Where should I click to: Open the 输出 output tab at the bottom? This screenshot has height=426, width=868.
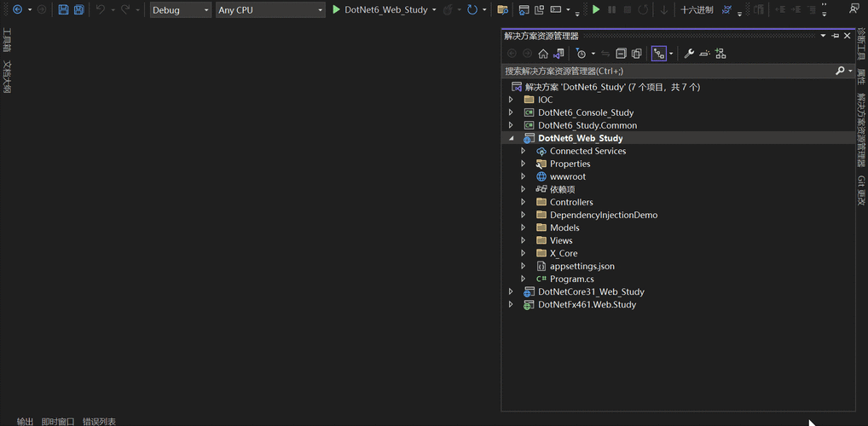(26, 422)
